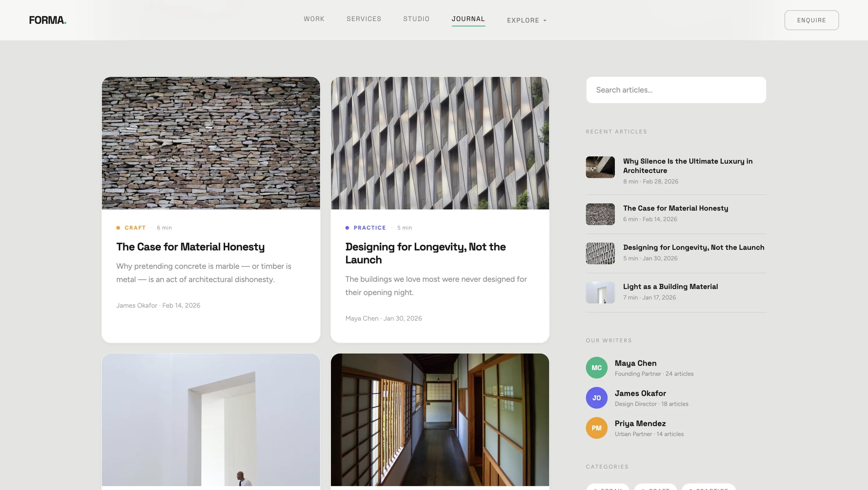
Task: Select the WORK navigation item
Action: coord(314,19)
